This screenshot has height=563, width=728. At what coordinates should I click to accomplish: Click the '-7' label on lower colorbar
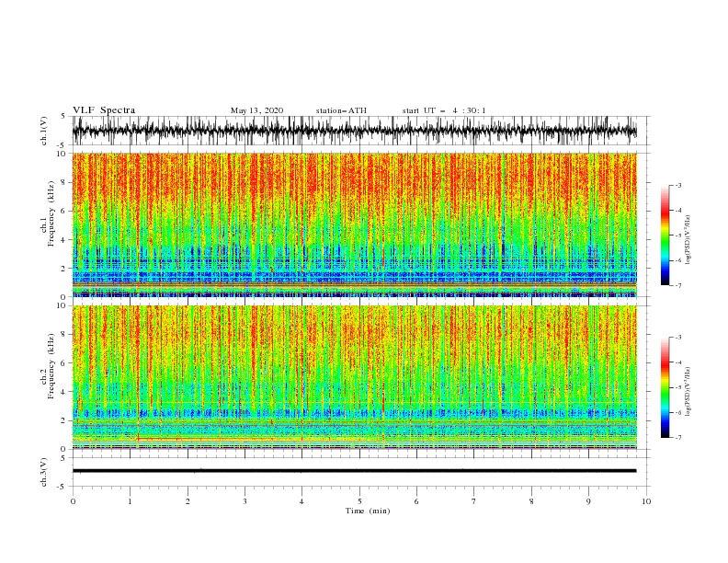[x=677, y=438]
